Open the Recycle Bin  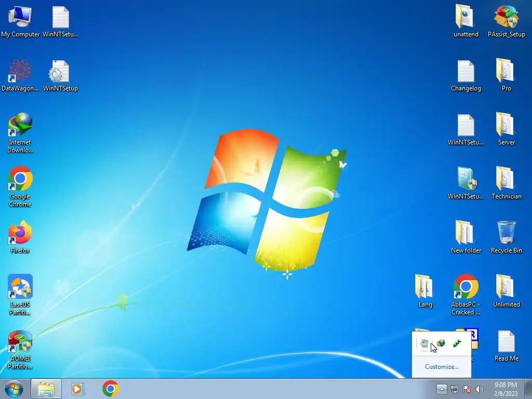click(506, 237)
